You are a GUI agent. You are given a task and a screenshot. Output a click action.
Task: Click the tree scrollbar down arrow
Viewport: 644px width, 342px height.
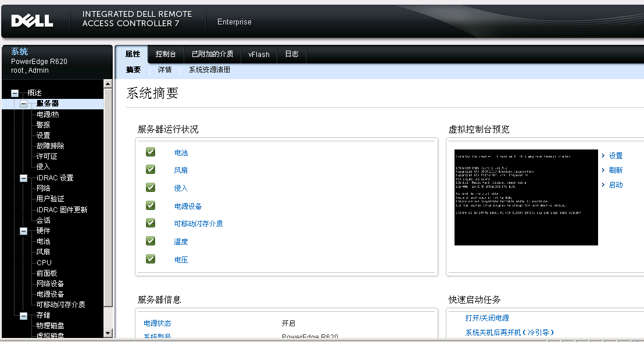[108, 333]
